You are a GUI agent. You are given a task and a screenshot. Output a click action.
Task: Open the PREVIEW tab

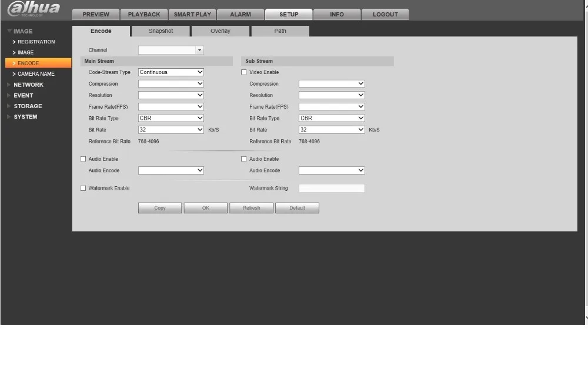[96, 14]
